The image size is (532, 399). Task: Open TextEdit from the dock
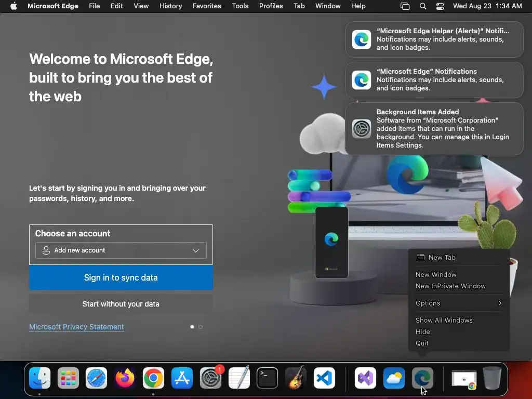tap(239, 378)
